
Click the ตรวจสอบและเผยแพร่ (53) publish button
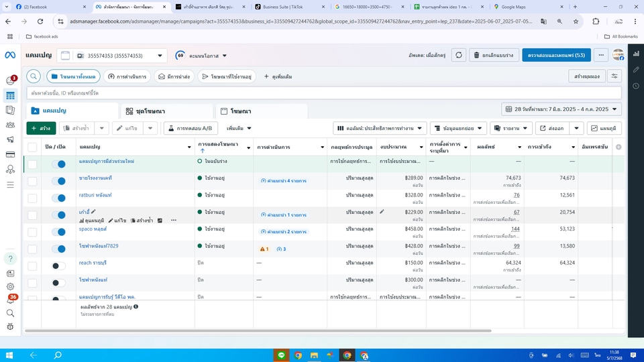(556, 55)
